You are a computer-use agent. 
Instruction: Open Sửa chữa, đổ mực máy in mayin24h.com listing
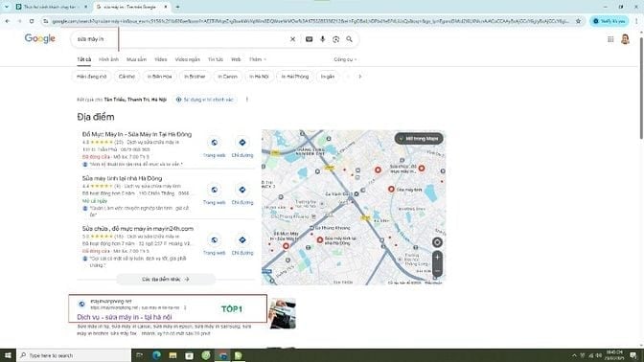click(x=138, y=229)
